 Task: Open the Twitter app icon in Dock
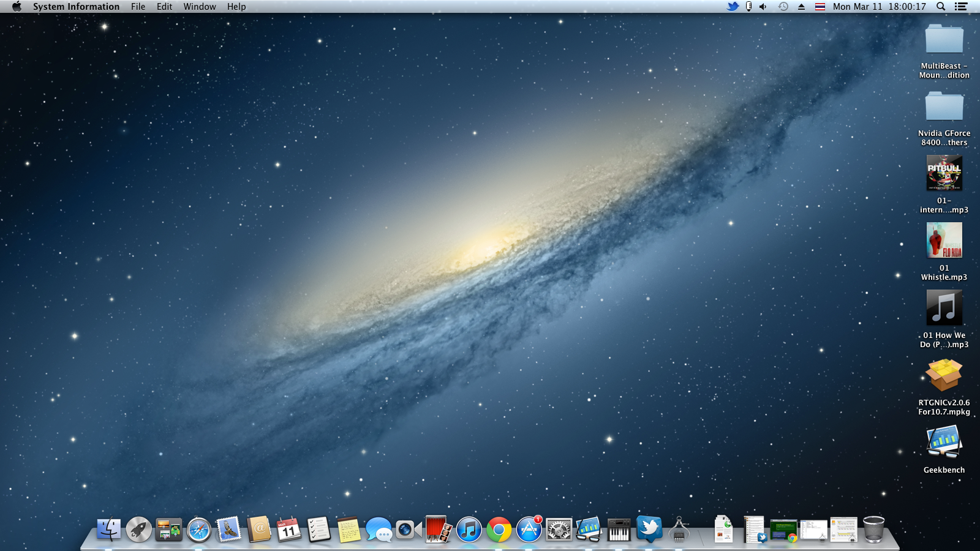point(649,530)
